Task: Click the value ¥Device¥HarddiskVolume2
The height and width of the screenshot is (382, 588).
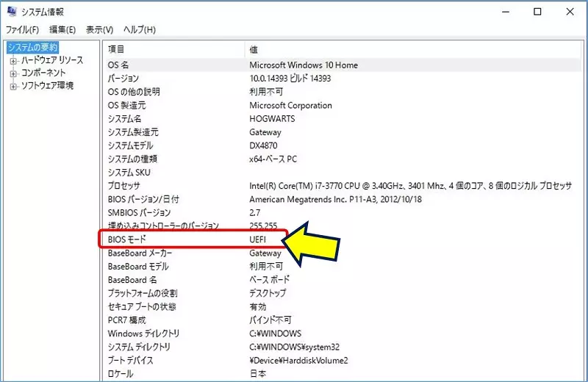Action: [x=298, y=361]
